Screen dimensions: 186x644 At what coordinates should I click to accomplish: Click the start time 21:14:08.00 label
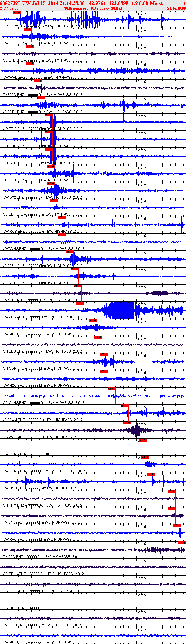(9, 9)
